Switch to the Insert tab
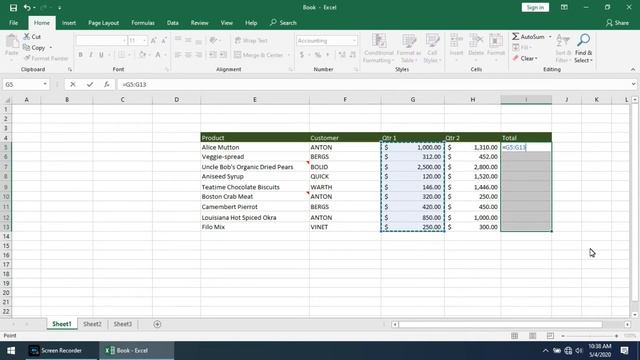Screen dimensions: 640x360 tap(69, 23)
